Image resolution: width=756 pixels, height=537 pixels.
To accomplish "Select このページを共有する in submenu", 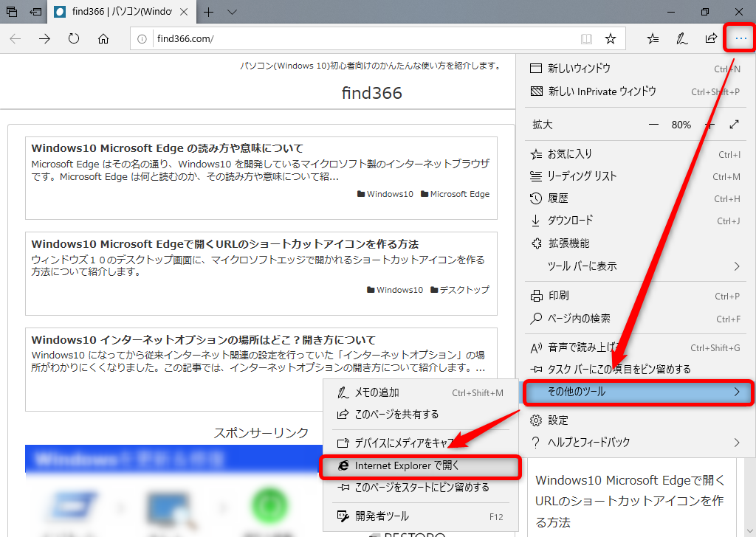I will point(420,415).
